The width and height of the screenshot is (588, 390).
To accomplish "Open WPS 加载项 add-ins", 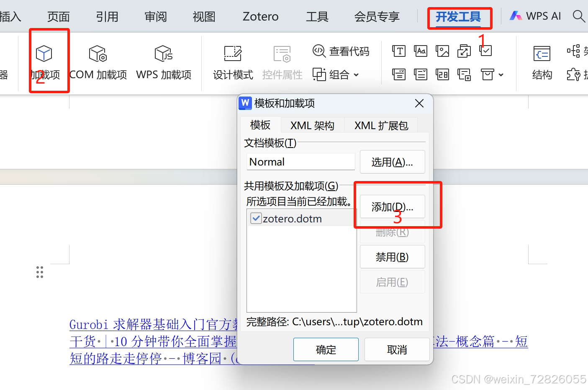I will [x=164, y=63].
